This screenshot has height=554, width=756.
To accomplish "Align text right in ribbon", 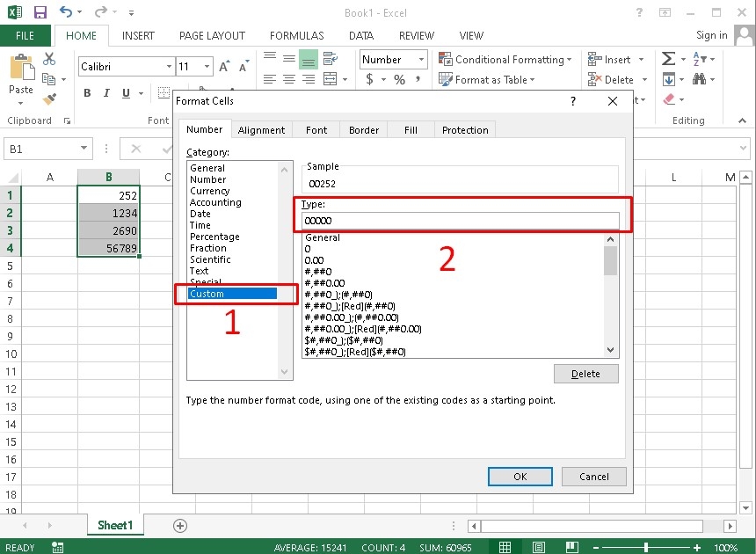I will tap(309, 79).
